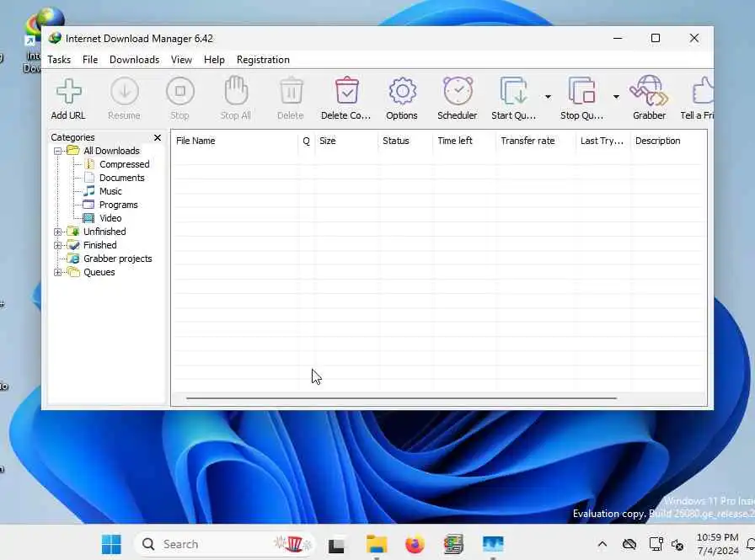Open the Scheduler clock icon

pos(458,90)
